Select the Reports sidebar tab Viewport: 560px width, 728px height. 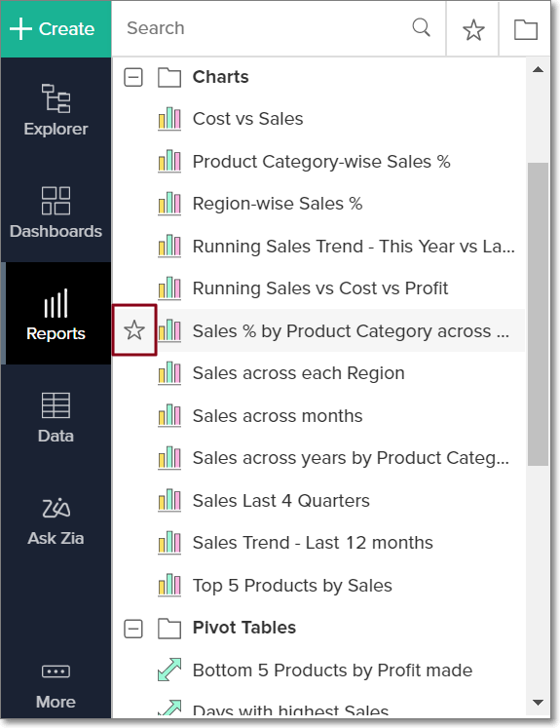point(56,314)
